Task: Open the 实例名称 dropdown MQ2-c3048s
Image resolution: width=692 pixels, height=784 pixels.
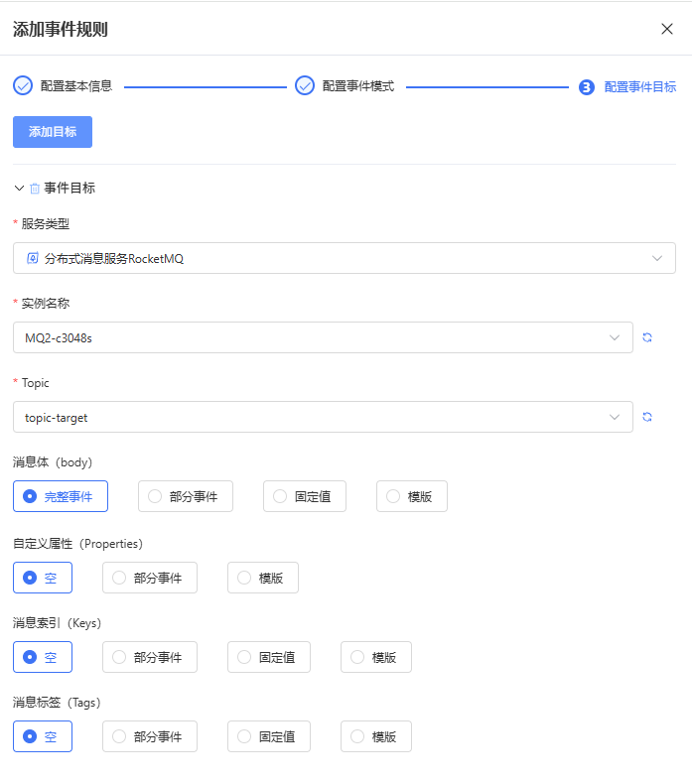Action: coord(323,337)
